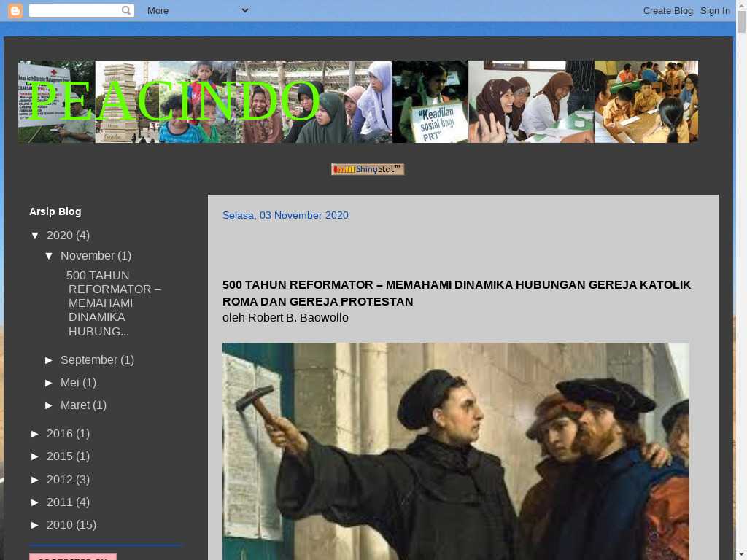
Task: Open the Martin Luther painting image
Action: pos(456,451)
